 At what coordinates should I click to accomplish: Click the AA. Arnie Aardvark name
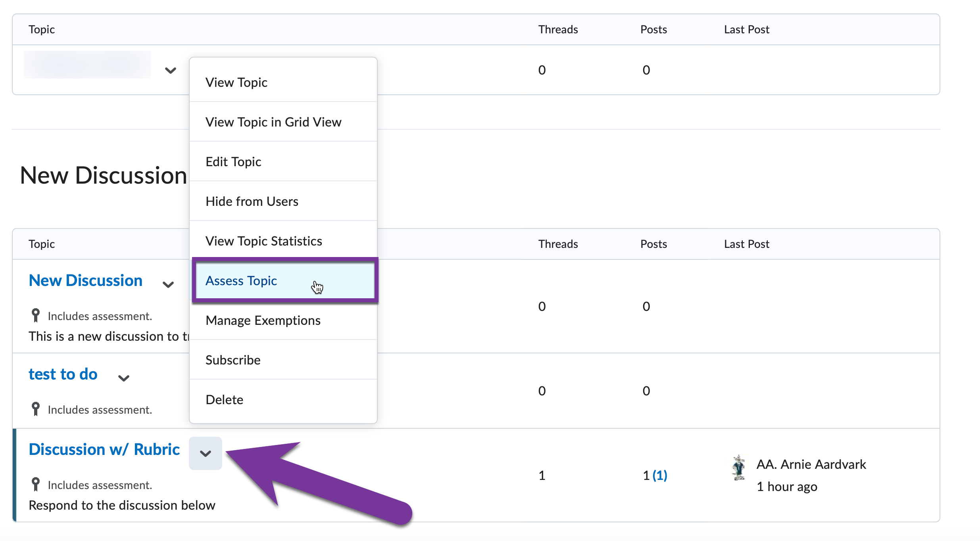point(811,464)
